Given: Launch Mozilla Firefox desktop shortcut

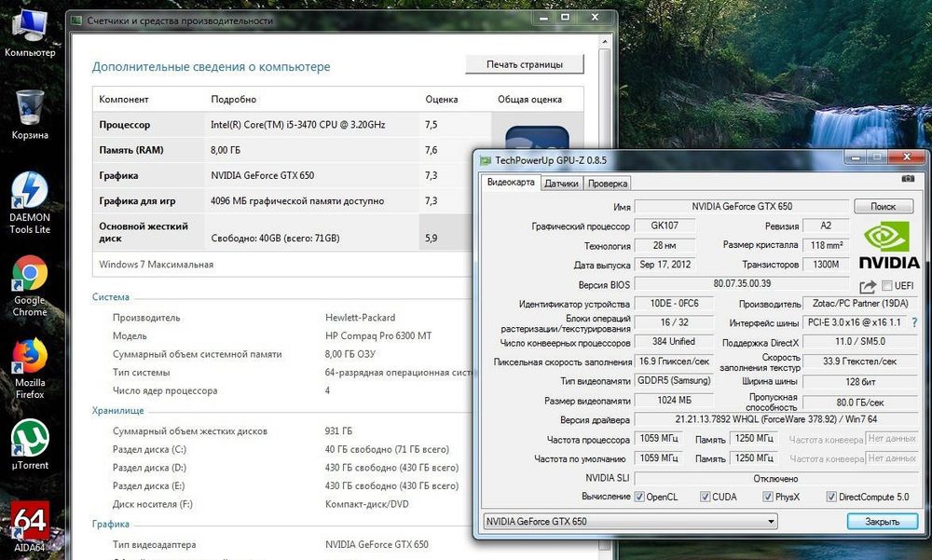Looking at the screenshot, I should [30, 369].
